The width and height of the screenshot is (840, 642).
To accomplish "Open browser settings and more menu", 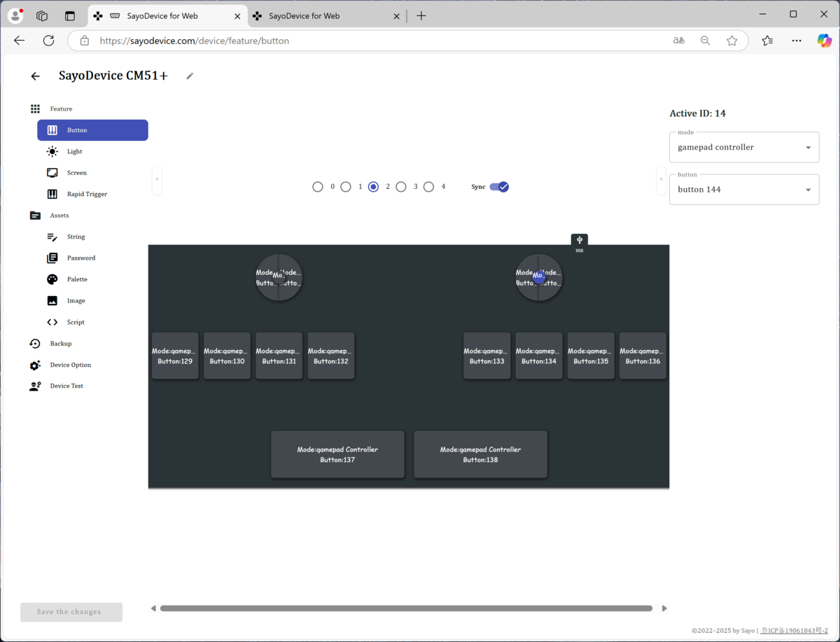I will (x=797, y=41).
